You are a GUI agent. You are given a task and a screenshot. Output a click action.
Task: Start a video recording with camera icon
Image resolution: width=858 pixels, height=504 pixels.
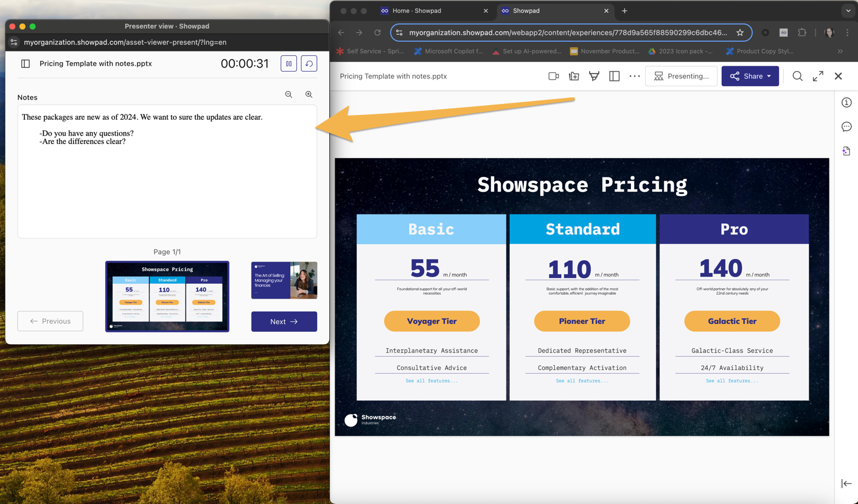[553, 77]
